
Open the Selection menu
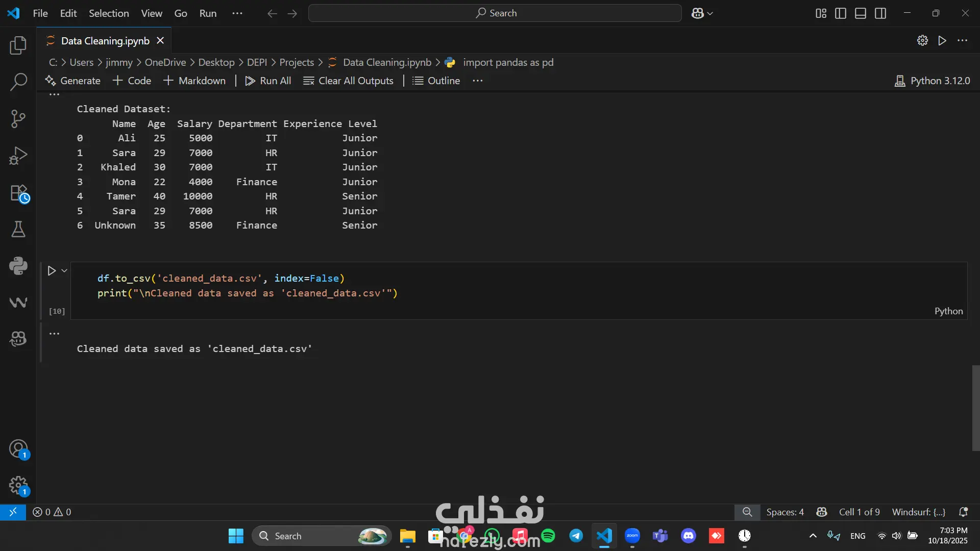tap(109, 13)
